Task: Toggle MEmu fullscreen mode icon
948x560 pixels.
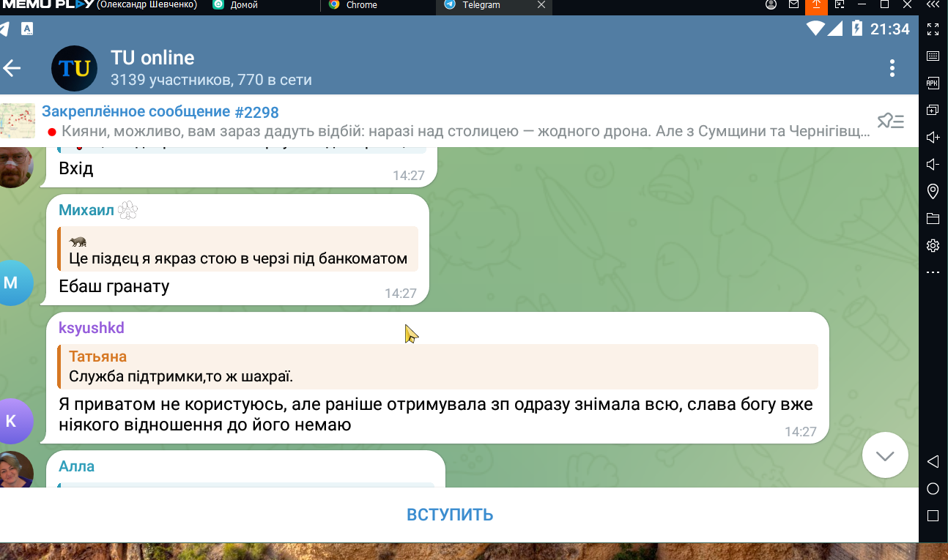Action: 933,29
